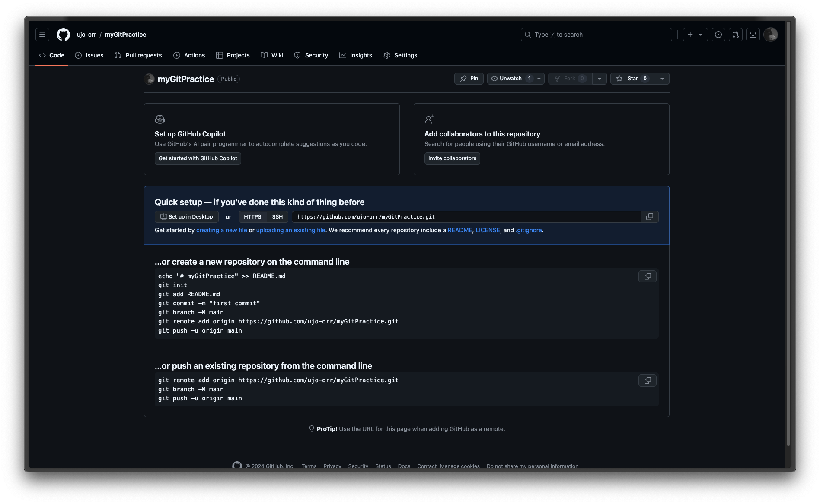
Task: Open the README link
Action: 460,230
